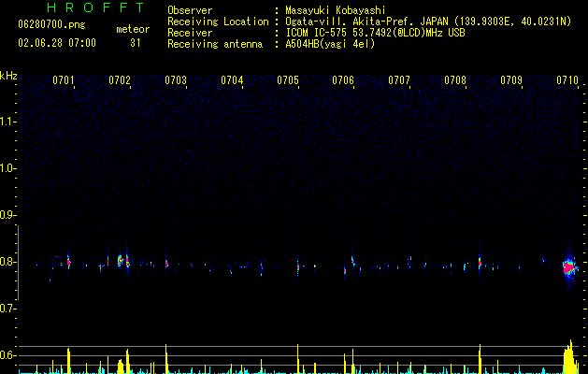Click the ICOM IC-575 receiver text
Screen dimensions: 588x374
376,33
